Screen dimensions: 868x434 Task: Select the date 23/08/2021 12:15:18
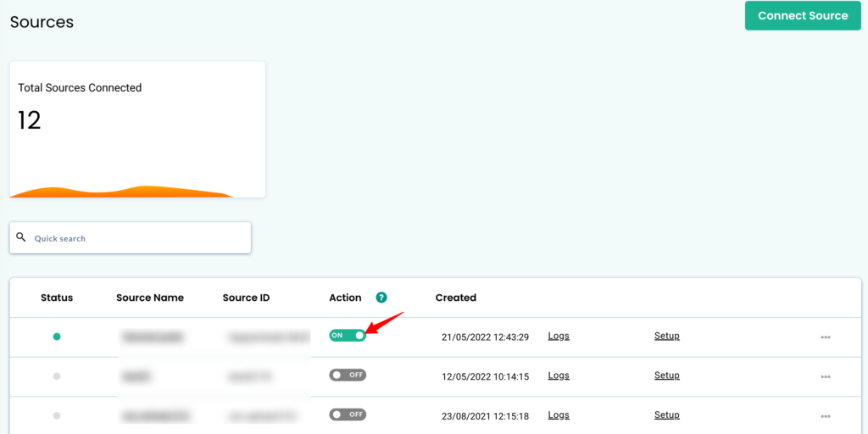[486, 416]
